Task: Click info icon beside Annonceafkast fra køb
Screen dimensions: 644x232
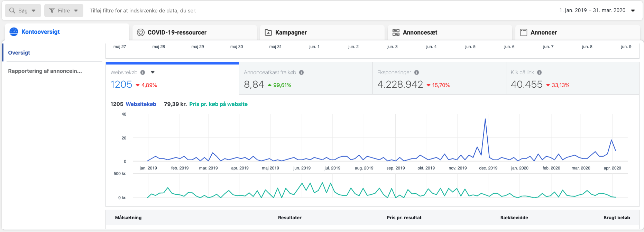Action: click(302, 72)
